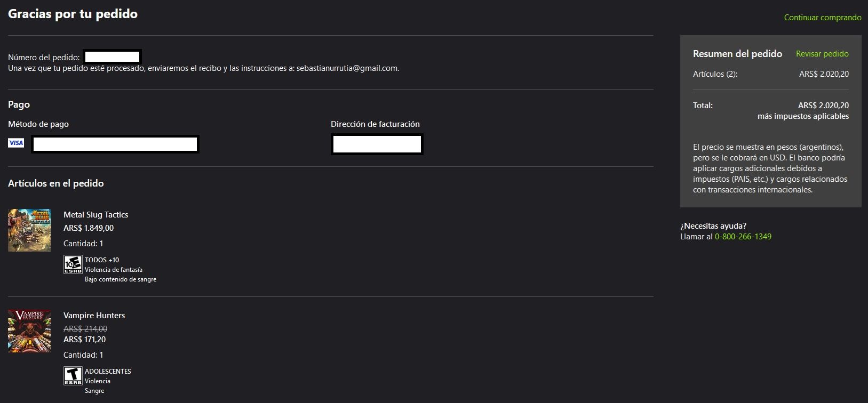The width and height of the screenshot is (868, 403).
Task: Click más impuestos aplicables text
Action: click(803, 116)
